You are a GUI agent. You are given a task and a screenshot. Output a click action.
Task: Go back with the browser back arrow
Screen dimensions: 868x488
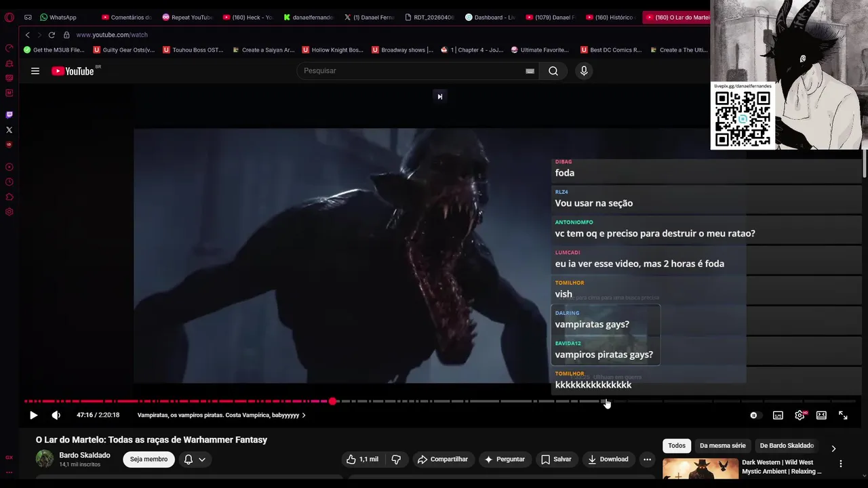click(x=27, y=35)
